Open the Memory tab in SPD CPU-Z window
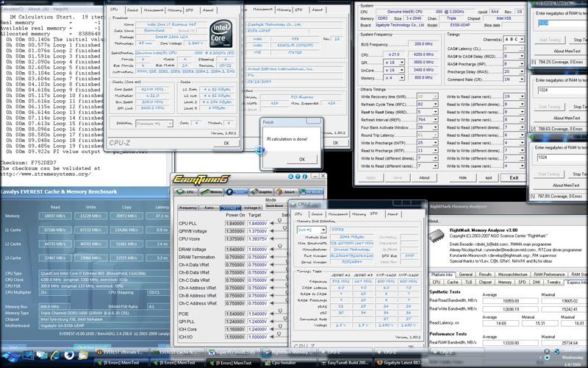588x368 pixels. [359, 214]
